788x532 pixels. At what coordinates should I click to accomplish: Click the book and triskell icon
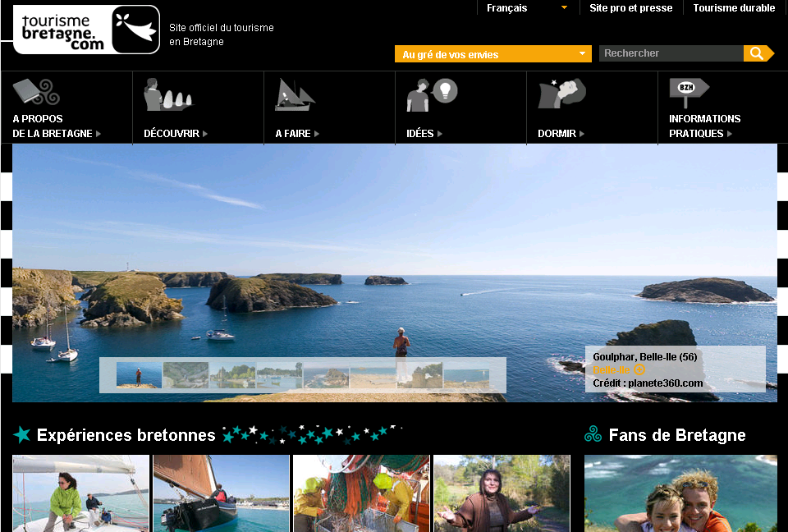point(36,91)
